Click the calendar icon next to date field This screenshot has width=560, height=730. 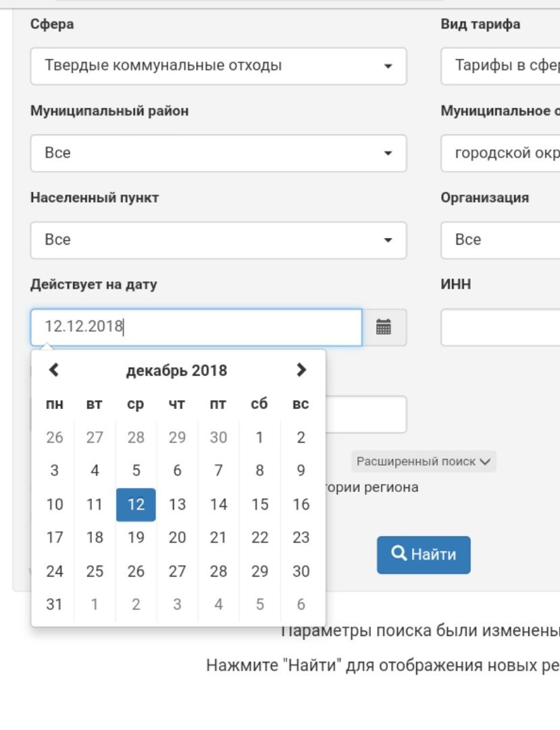[x=384, y=328]
